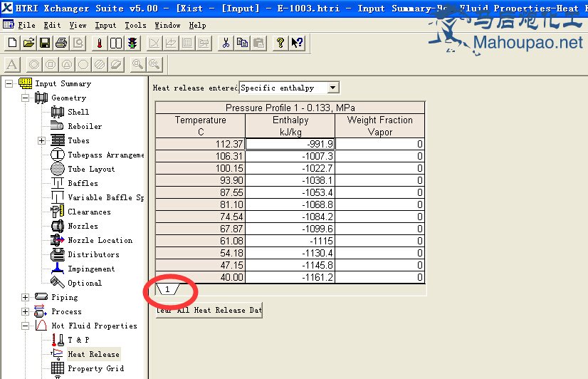Copy with the duplicate pages icon
This screenshot has height=379, width=588.
coord(242,43)
